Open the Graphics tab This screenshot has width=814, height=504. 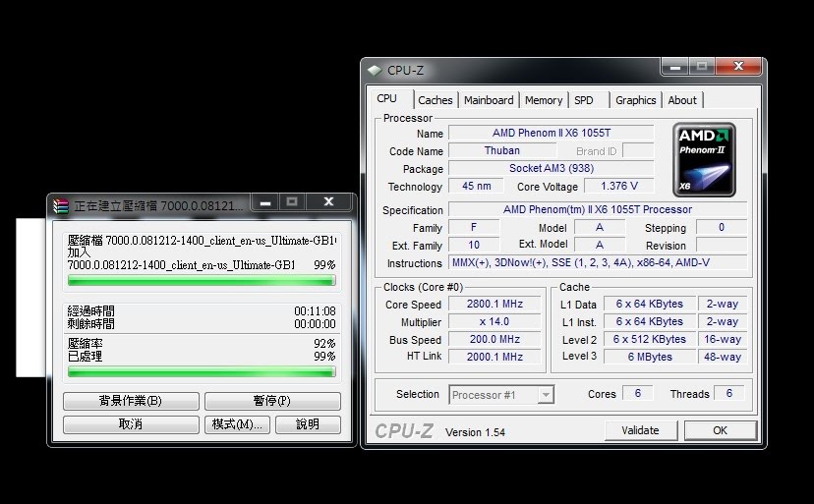(635, 100)
